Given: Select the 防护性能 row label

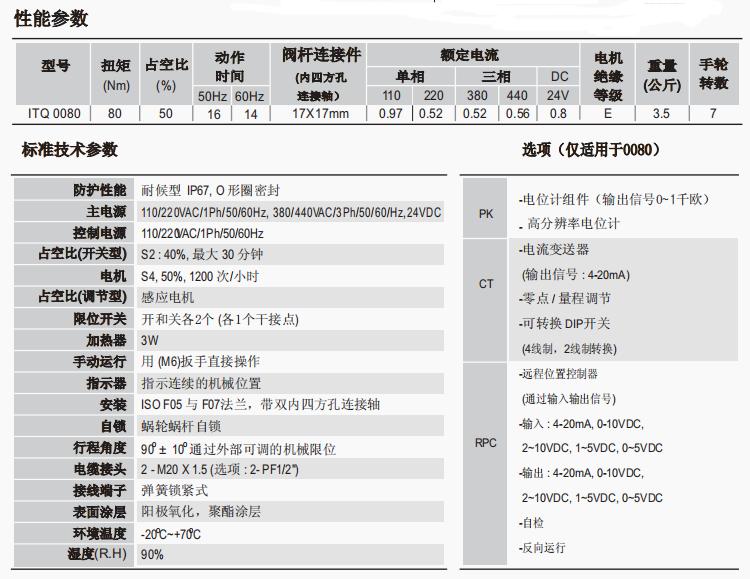Looking at the screenshot, I should pos(99,190).
